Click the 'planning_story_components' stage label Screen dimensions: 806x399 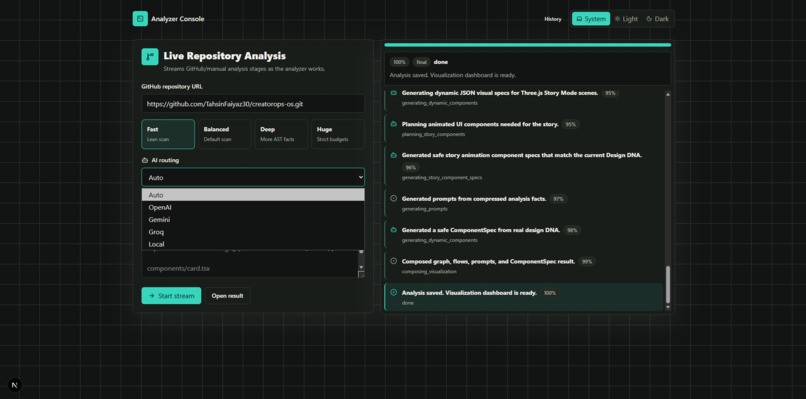point(433,134)
